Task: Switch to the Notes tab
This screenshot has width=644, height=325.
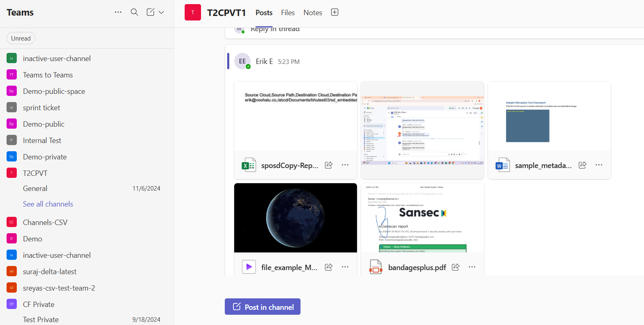Action: pos(313,13)
